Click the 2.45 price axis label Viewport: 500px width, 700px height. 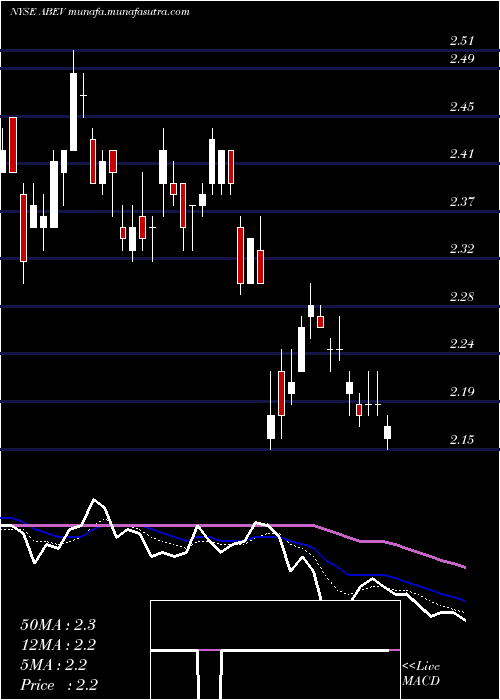point(462,107)
